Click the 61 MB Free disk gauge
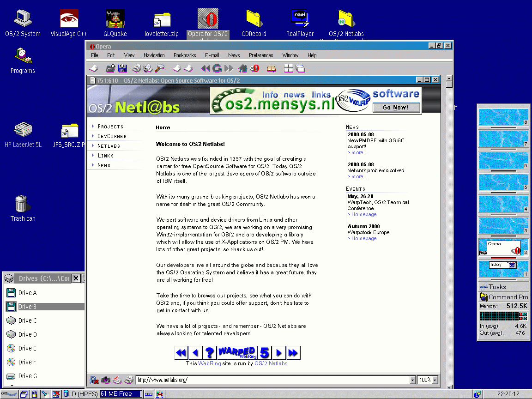The height and width of the screenshot is (399, 532). pyautogui.click(x=121, y=394)
